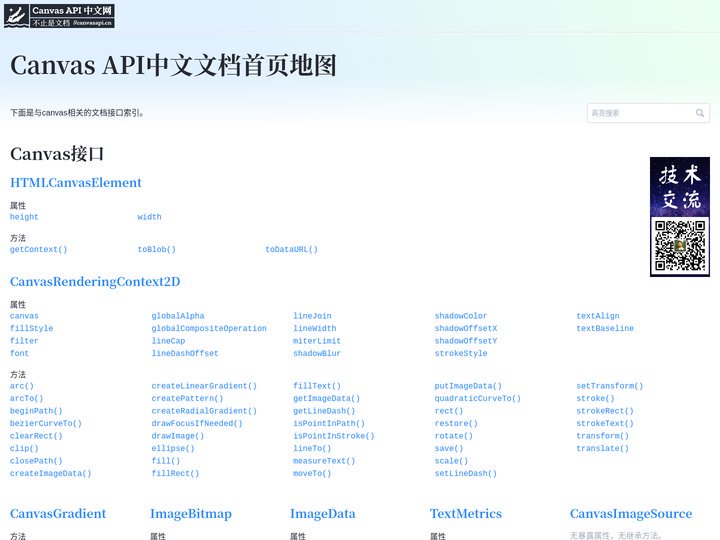720x540 pixels.
Task: Open the putImageData() method link
Action: (x=468, y=386)
